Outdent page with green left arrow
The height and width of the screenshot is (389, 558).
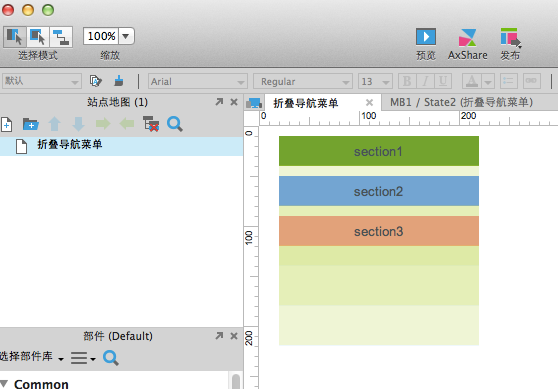pos(127,124)
